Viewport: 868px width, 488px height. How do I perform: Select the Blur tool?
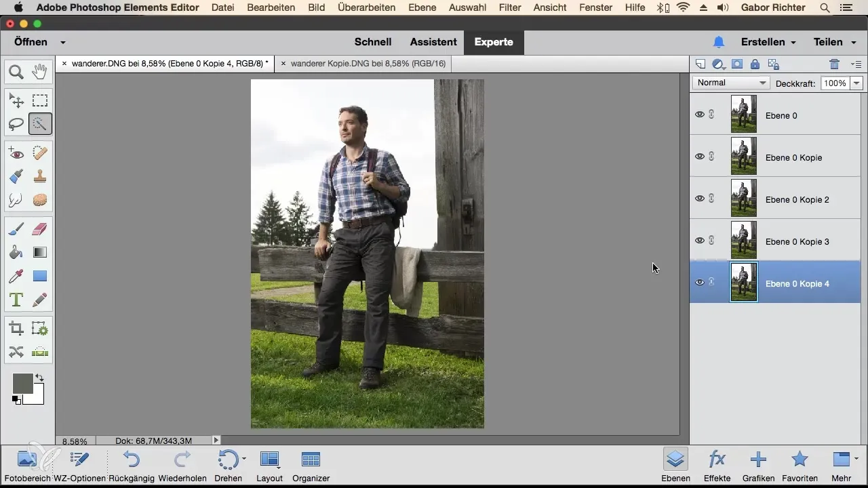pos(16,201)
